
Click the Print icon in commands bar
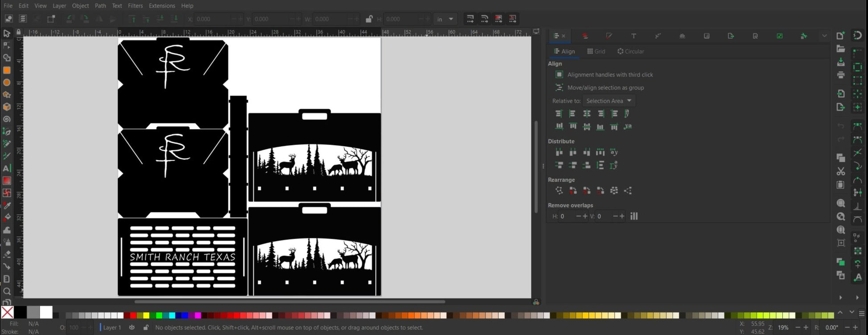(841, 75)
